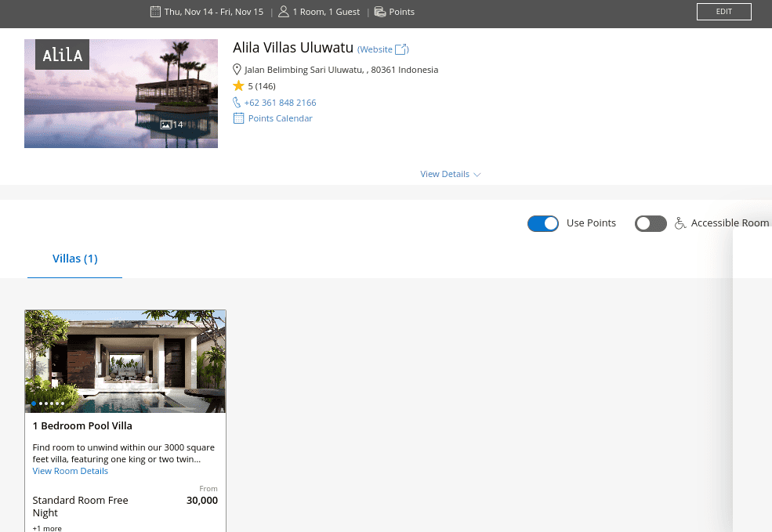
Task: Click the Alila Villas Uluwatu hotel title
Action: [x=293, y=48]
